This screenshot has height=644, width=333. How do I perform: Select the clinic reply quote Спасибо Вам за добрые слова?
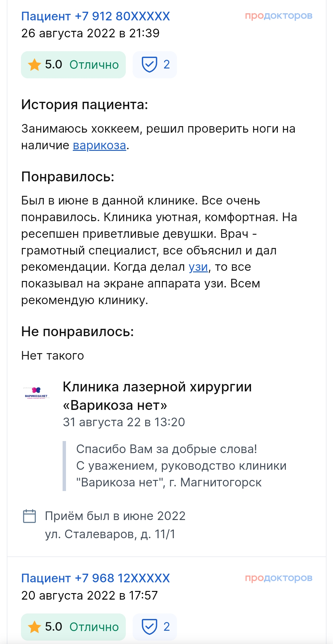click(x=166, y=449)
